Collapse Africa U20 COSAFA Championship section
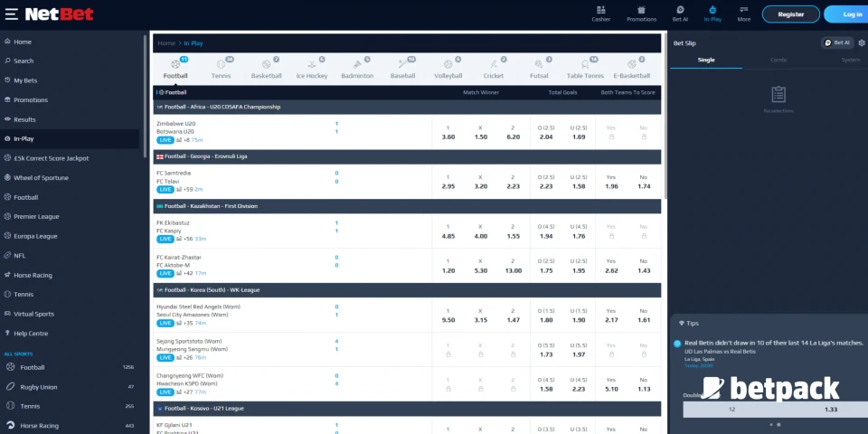The height and width of the screenshot is (434, 868). [407, 107]
